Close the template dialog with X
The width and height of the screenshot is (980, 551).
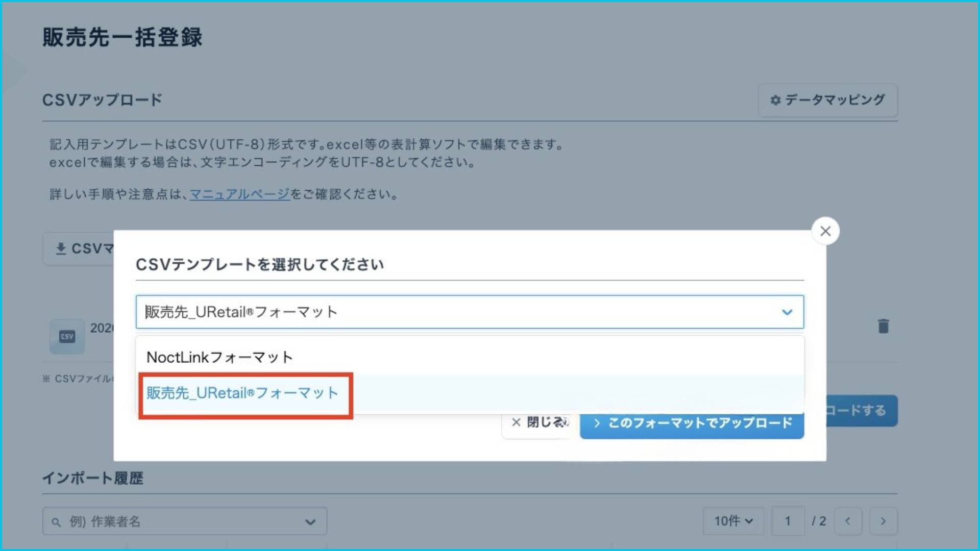825,231
